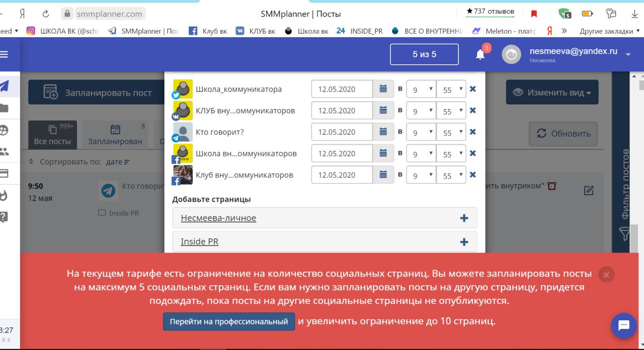The width and height of the screenshot is (644, 350).
Task: Open hour dropdown for Школа вн...оммуникаторов row
Action: (x=421, y=153)
